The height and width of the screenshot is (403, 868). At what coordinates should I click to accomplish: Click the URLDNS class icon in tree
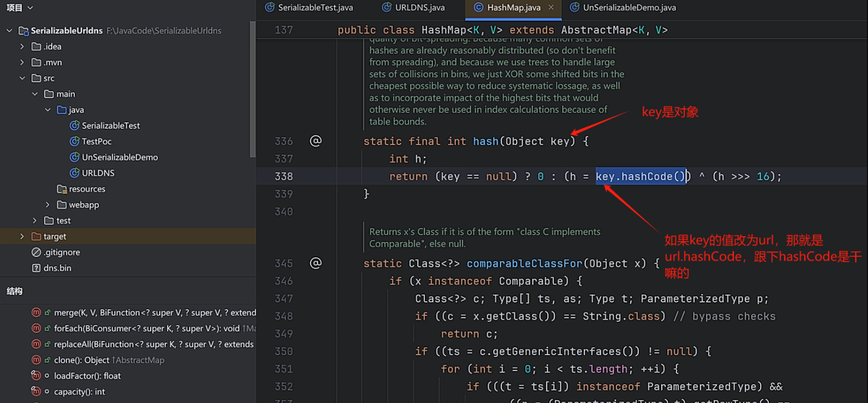pyautogui.click(x=75, y=173)
